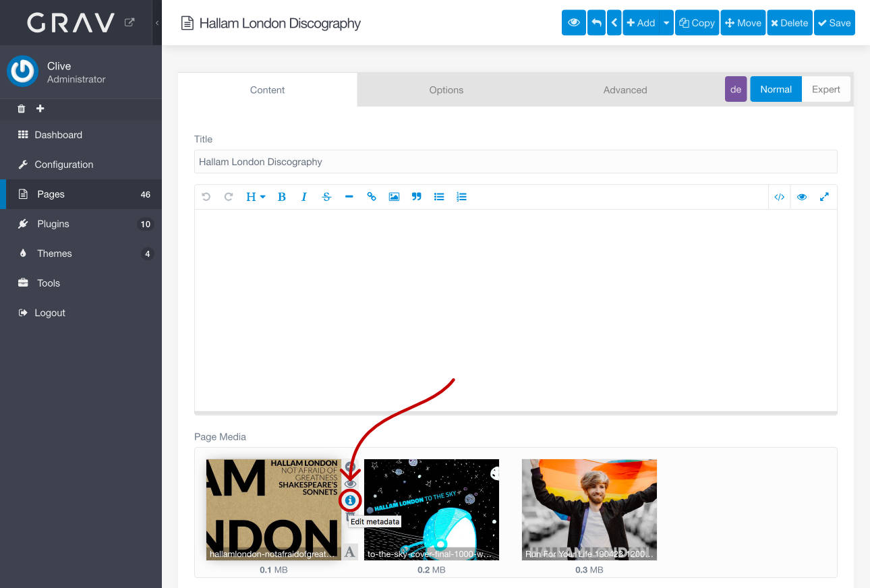Screen dimensions: 870x588
Task: Toggle editor preview eye icon
Action: (802, 197)
